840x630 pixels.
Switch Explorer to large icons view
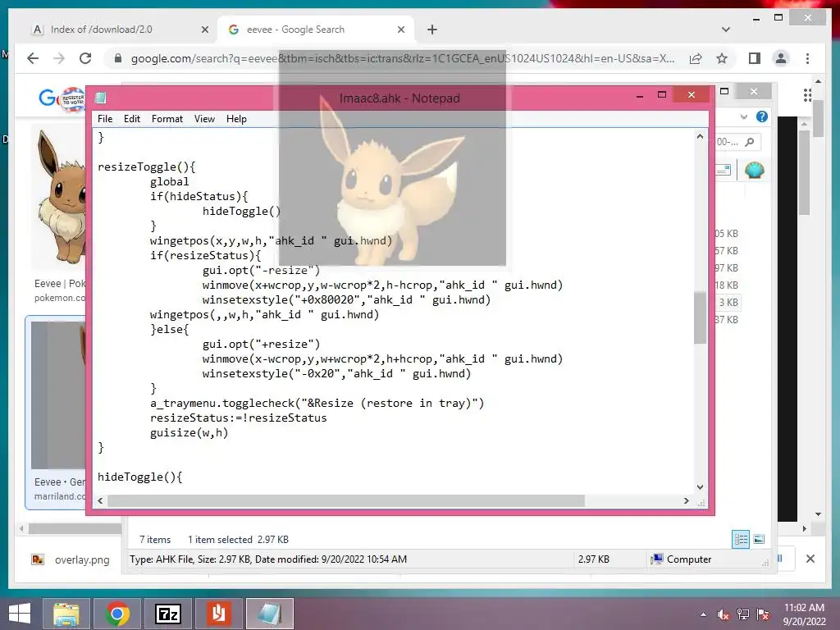(x=759, y=540)
